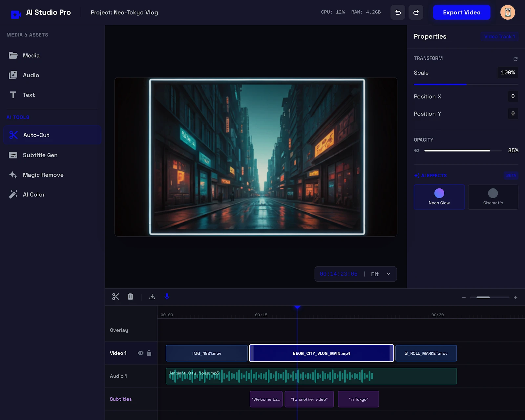Click the timeline zoom slider
Viewport: 525px width, 420px height.
[490, 297]
